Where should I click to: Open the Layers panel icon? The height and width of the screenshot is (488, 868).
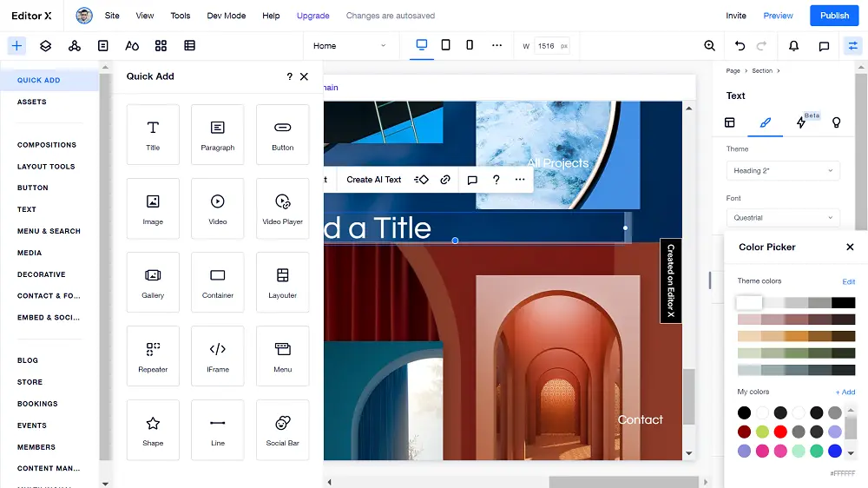point(45,46)
